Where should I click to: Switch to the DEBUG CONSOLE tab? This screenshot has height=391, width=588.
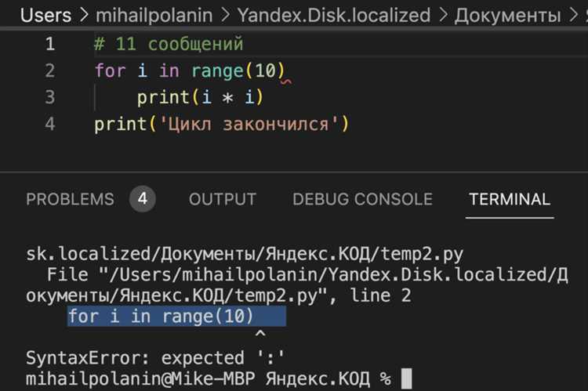(x=363, y=199)
